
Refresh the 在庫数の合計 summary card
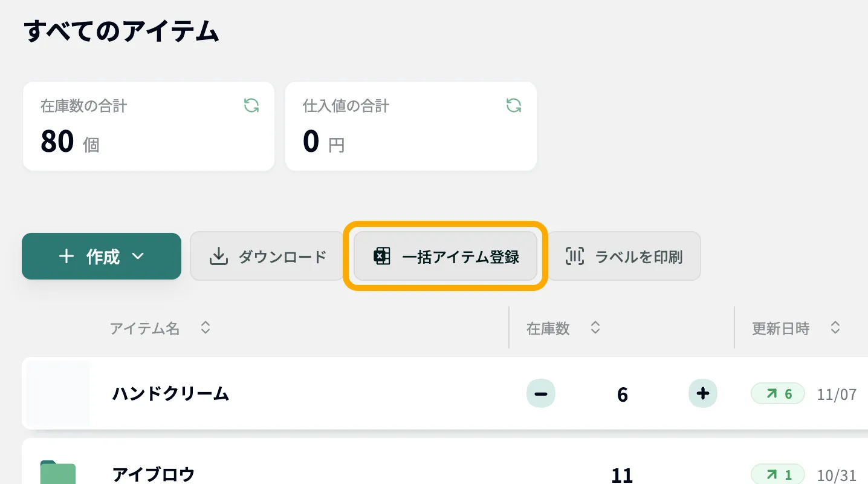point(251,105)
